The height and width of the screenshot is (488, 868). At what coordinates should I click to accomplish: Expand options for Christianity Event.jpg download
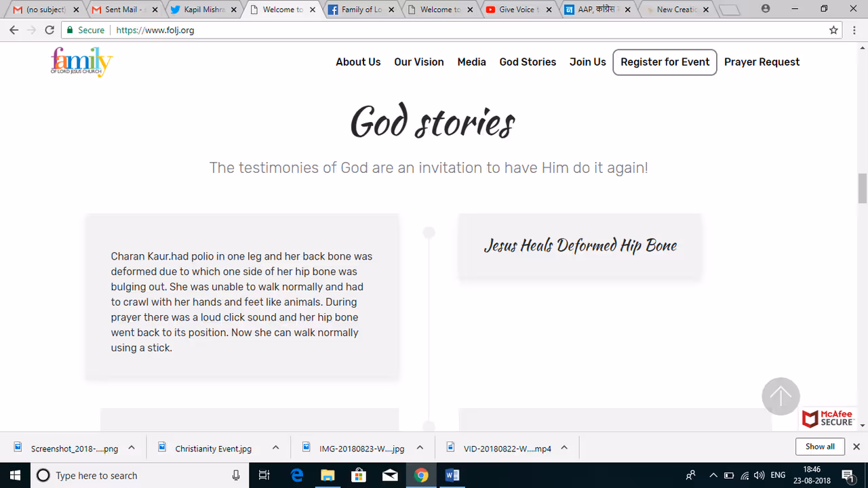pos(276,447)
